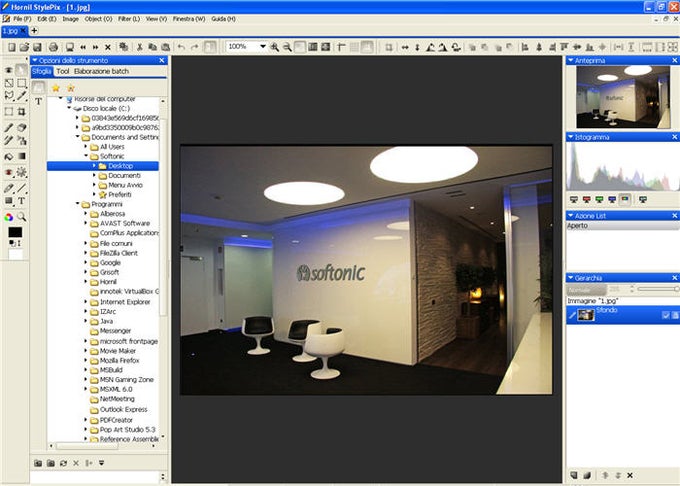Image resolution: width=680 pixels, height=486 pixels.
Task: Click the Open file toolbar icon
Action: tap(24, 47)
